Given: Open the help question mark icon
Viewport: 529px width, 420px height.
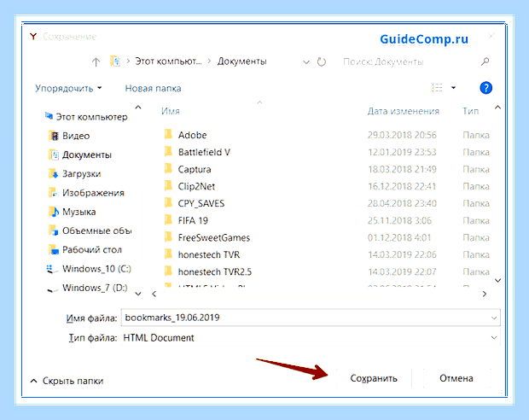Looking at the screenshot, I should click(x=485, y=88).
